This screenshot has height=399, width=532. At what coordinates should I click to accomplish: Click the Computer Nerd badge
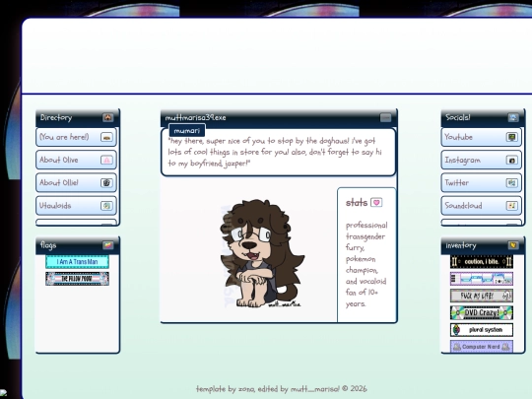(482, 347)
